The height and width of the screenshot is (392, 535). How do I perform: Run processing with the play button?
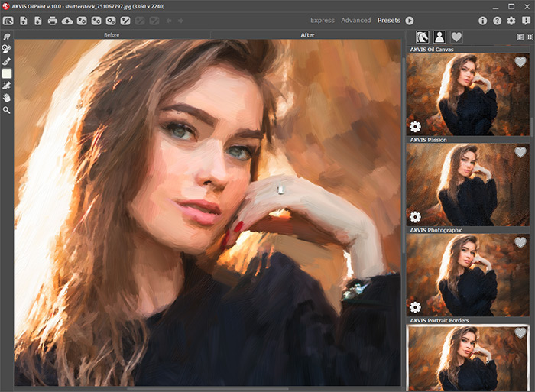[x=410, y=21]
